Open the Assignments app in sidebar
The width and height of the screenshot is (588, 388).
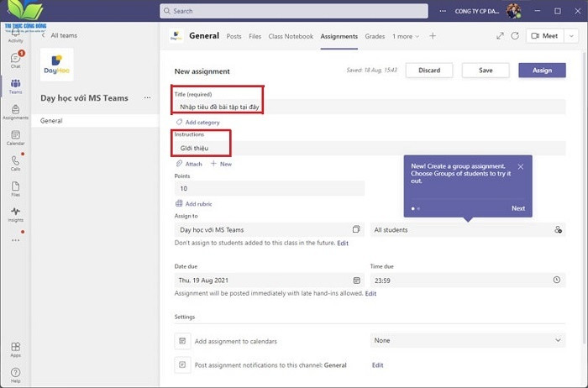click(x=15, y=112)
